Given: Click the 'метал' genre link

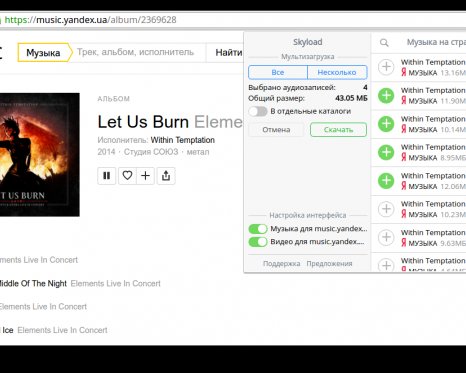Looking at the screenshot, I should point(198,152).
